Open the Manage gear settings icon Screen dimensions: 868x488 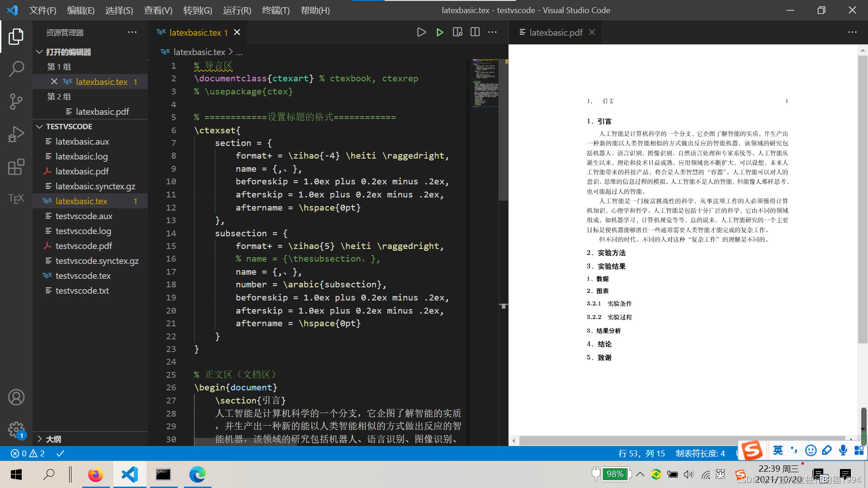(x=16, y=429)
